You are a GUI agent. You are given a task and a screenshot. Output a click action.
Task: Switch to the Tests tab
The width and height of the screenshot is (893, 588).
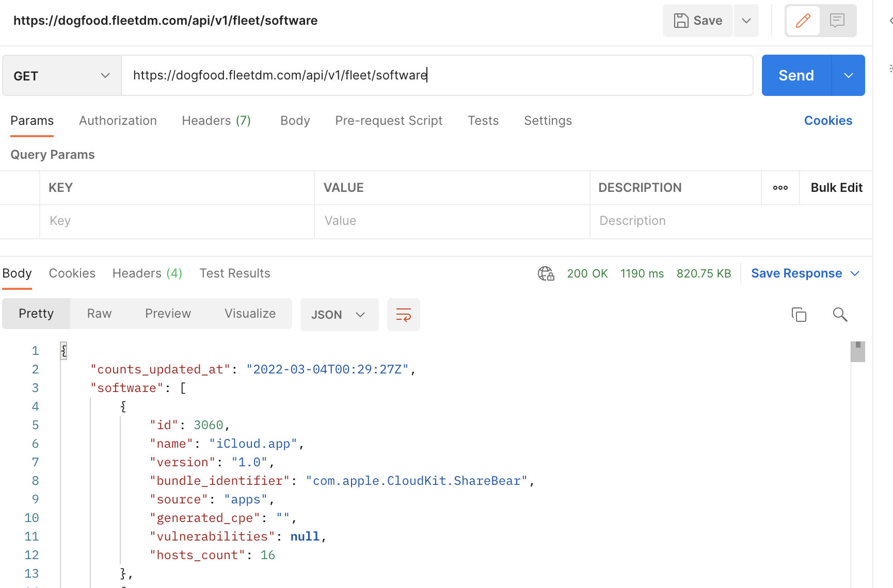(483, 120)
